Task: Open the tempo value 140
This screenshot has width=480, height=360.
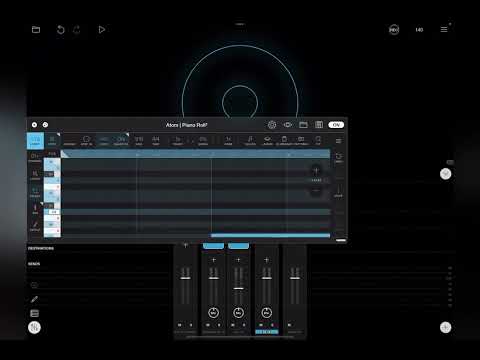Action: point(419,30)
